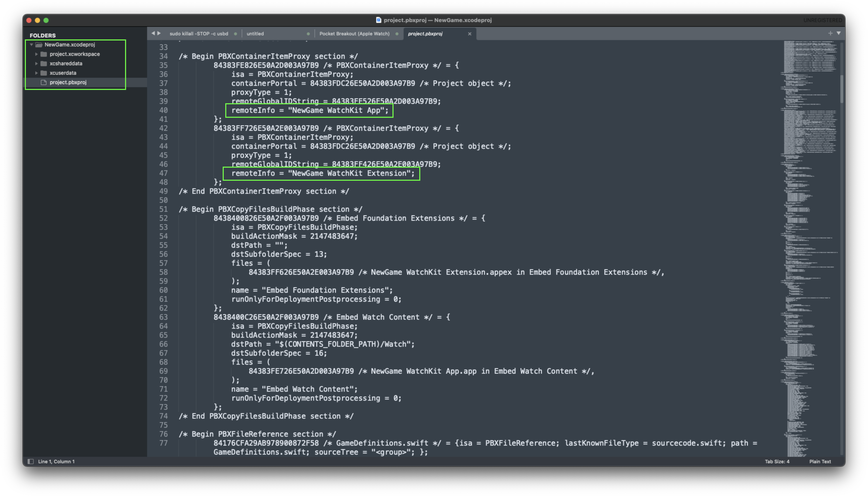
Task: Click the unsaved dot on untitled tab
Action: tap(308, 34)
